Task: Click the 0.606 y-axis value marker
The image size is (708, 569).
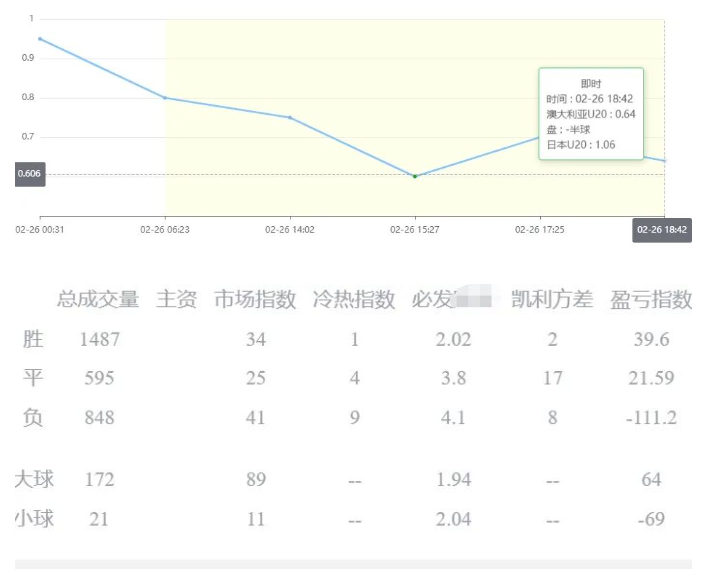Action: pyautogui.click(x=30, y=174)
